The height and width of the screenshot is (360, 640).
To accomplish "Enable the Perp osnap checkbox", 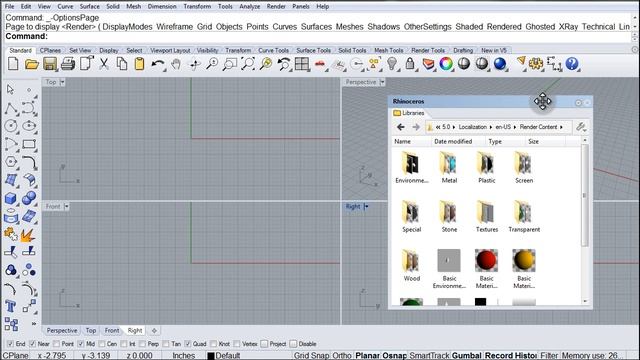I will (142, 344).
